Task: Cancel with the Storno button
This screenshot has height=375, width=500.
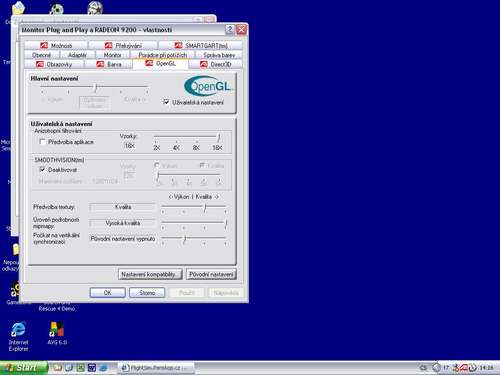Action: tap(147, 293)
